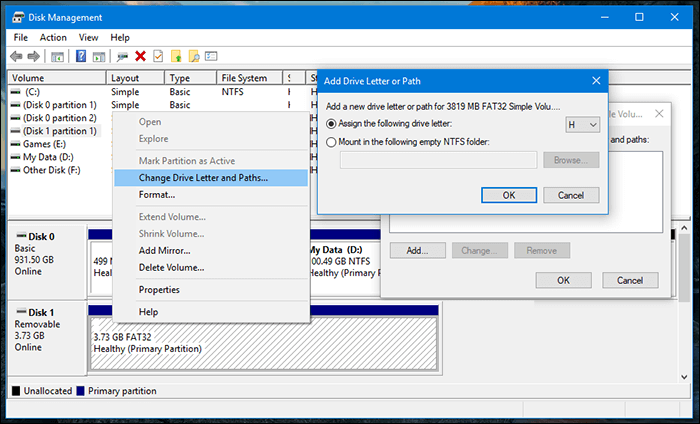The width and height of the screenshot is (700, 424).
Task: Click Cancel in Add Drive Letter dialog
Action: coord(571,195)
